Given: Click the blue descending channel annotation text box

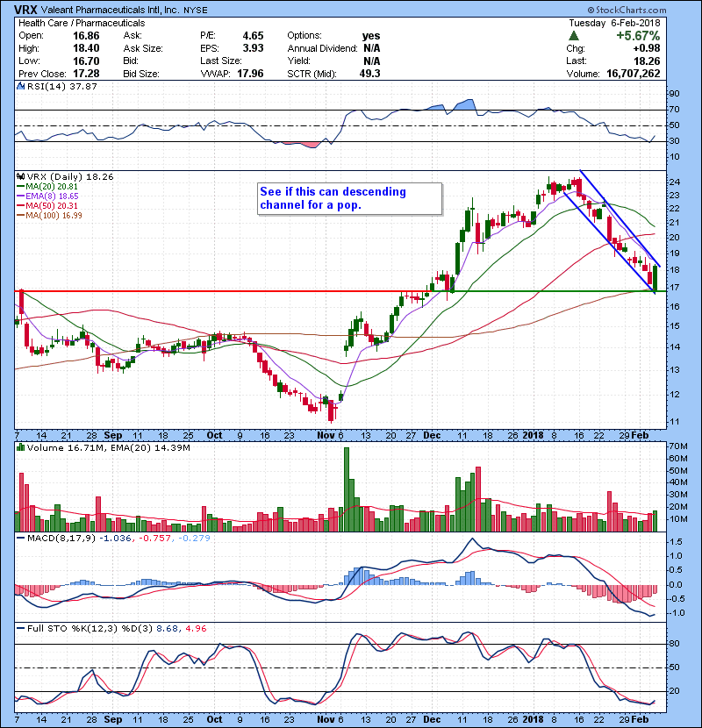Looking at the screenshot, I should pyautogui.click(x=349, y=199).
